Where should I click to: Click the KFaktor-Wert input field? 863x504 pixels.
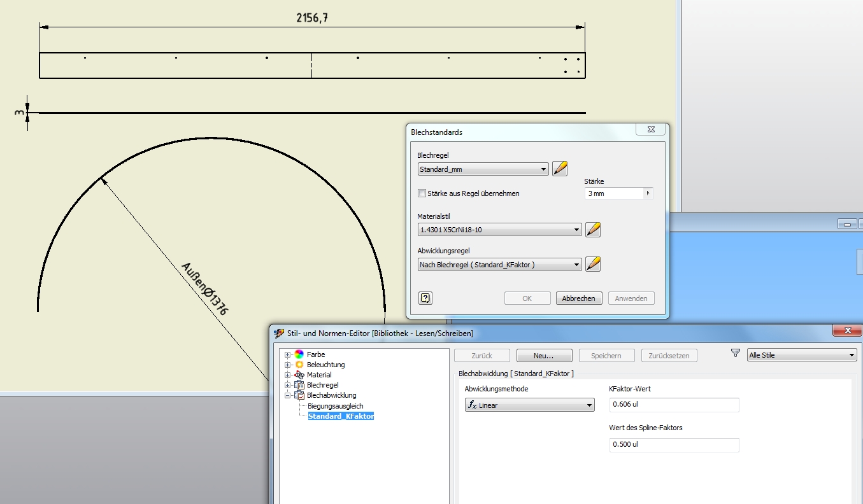tap(674, 405)
